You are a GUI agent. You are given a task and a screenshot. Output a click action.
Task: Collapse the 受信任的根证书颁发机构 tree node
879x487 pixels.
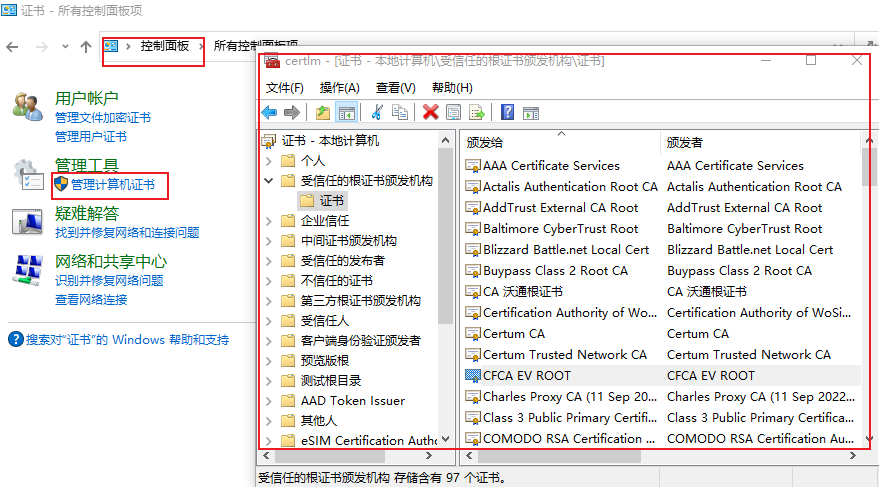(269, 181)
